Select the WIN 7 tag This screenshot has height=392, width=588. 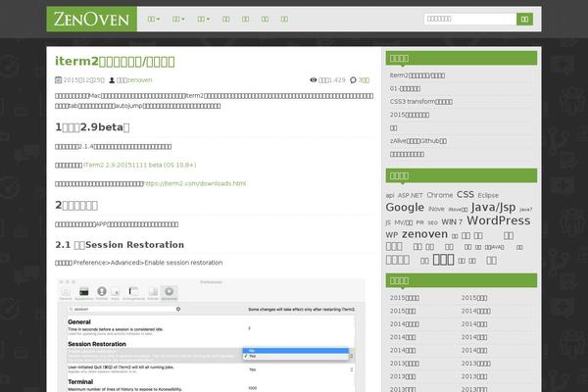click(x=452, y=222)
